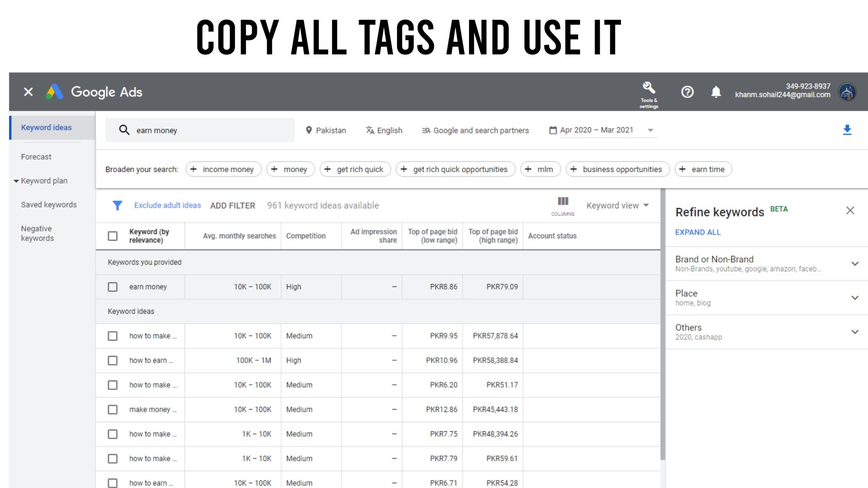Check the earn money keyword checkbox
Viewport: 868px width, 488px height.
(113, 287)
